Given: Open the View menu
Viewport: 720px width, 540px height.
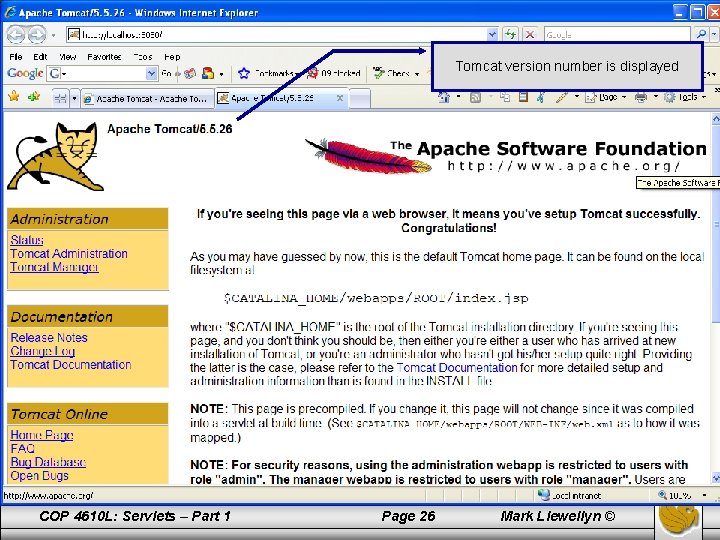Looking at the screenshot, I should click(68, 57).
